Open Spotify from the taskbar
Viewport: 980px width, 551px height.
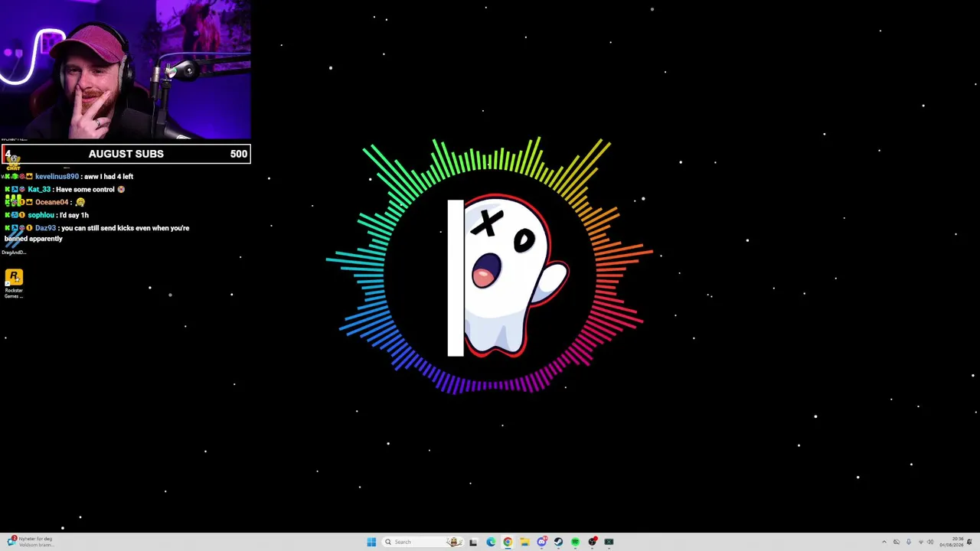click(575, 542)
